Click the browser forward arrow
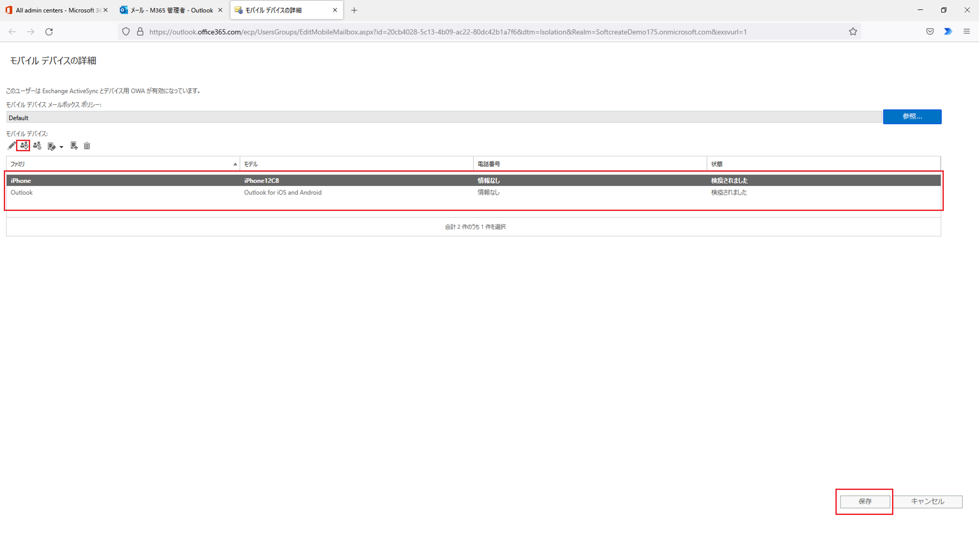The image size is (980, 544). click(30, 32)
